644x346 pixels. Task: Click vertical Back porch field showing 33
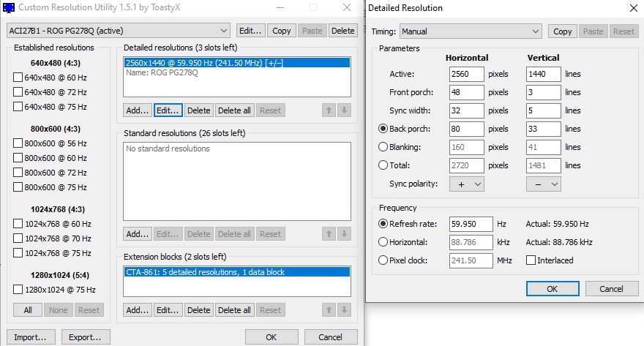543,129
